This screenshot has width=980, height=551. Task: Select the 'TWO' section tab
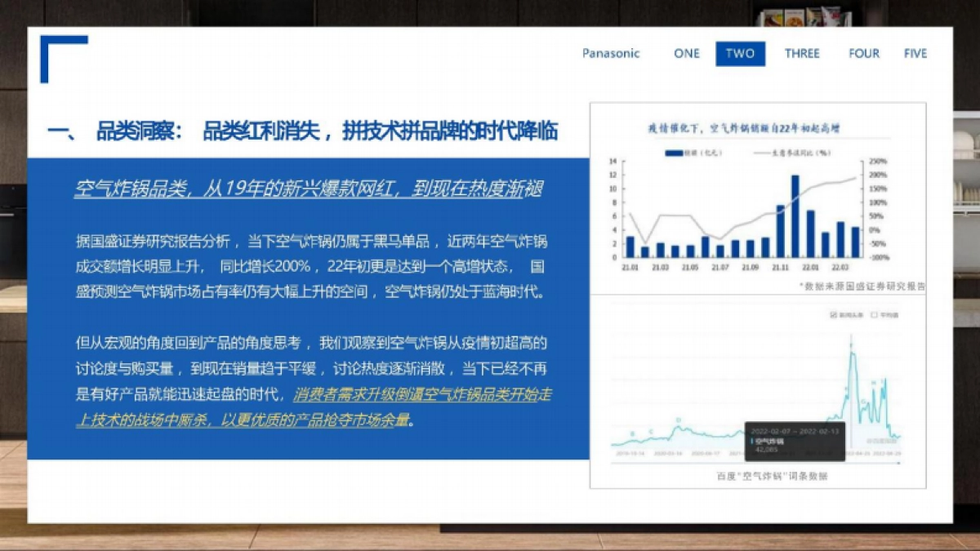[739, 54]
